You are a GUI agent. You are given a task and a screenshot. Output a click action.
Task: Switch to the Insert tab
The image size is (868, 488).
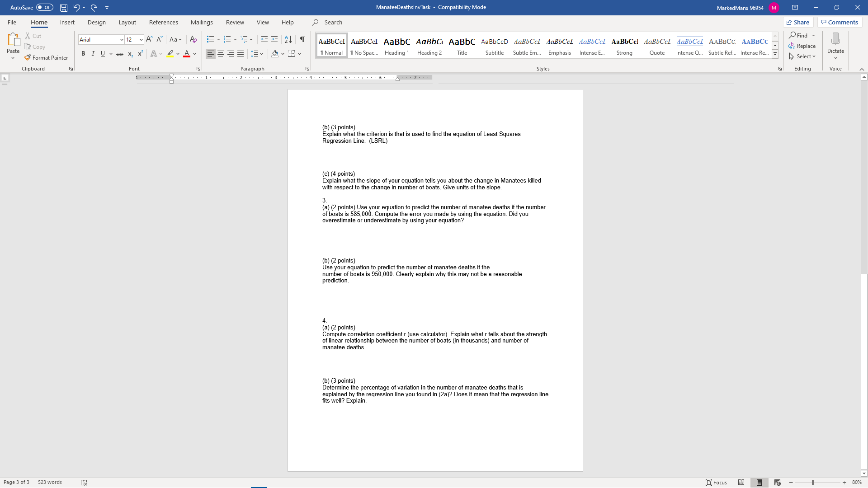click(x=67, y=22)
